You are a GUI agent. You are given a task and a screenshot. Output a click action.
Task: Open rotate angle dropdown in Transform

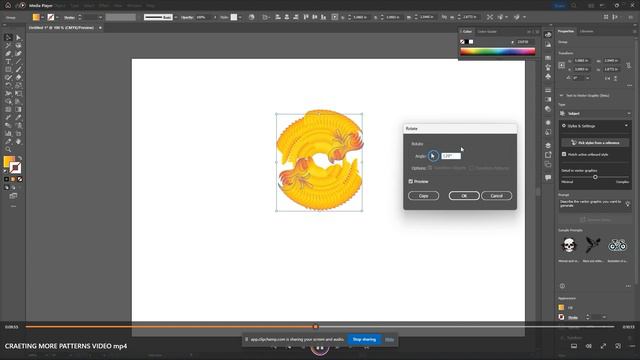pyautogui.click(x=587, y=78)
